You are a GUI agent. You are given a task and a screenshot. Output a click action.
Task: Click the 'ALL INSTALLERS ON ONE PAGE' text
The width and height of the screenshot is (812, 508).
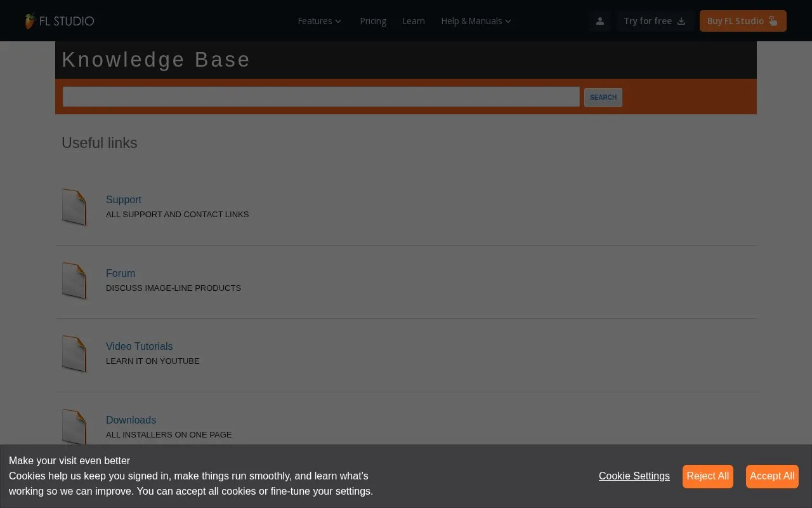click(x=169, y=435)
